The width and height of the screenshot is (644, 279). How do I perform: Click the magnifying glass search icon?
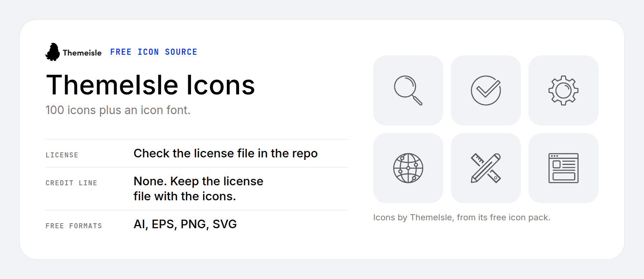coord(408,90)
